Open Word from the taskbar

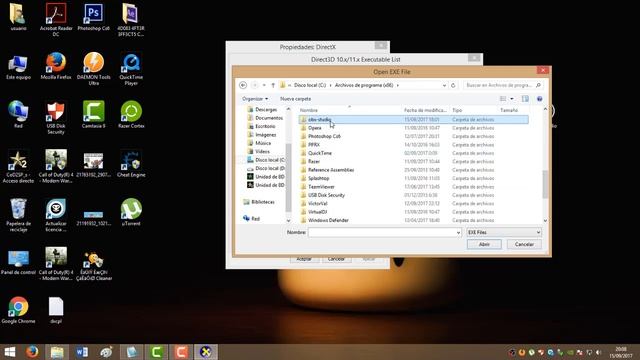pyautogui.click(x=82, y=352)
